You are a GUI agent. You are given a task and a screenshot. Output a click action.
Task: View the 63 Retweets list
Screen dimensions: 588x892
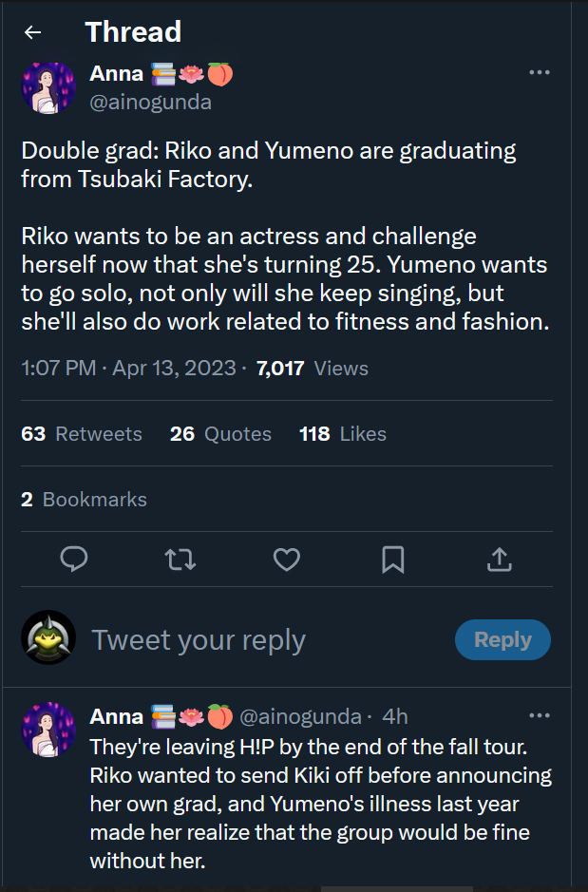82,434
